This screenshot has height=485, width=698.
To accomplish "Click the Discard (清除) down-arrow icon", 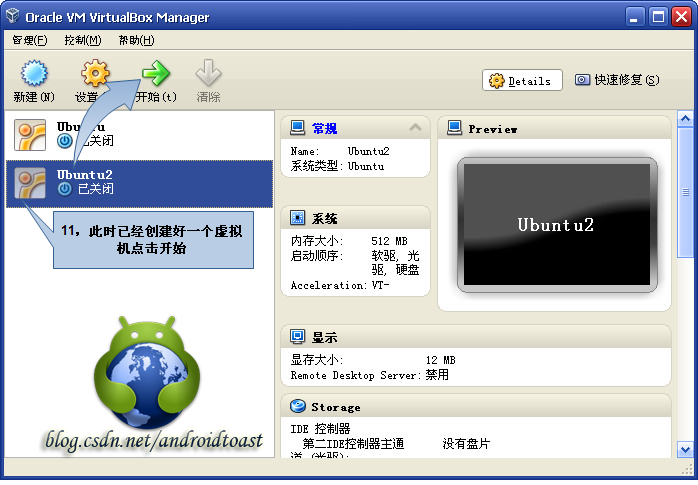I will pos(208,73).
